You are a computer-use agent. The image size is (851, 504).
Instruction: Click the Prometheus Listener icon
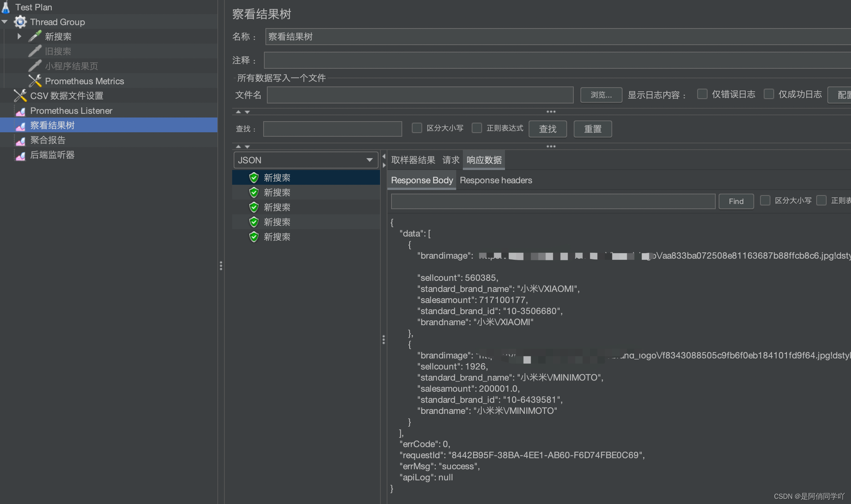click(x=20, y=111)
